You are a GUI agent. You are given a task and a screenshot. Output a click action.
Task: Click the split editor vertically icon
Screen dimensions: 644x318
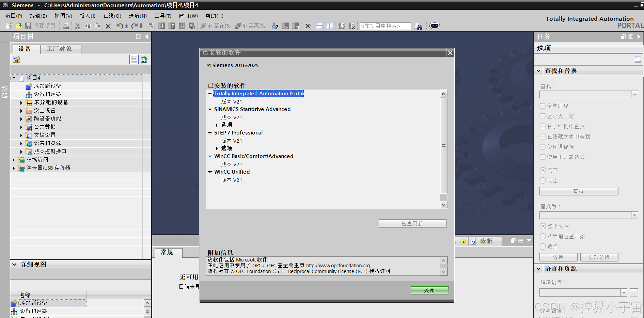330,26
